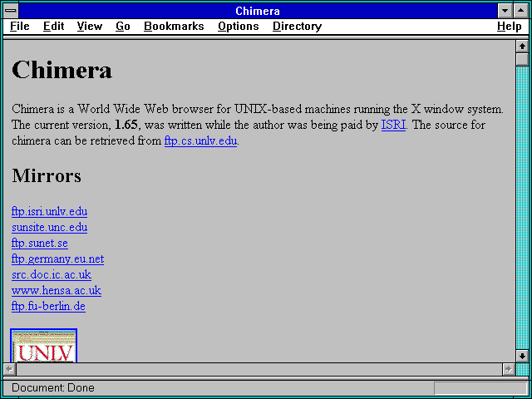Click the bold version number 1.65
This screenshot has width=532, height=399.
click(126, 125)
